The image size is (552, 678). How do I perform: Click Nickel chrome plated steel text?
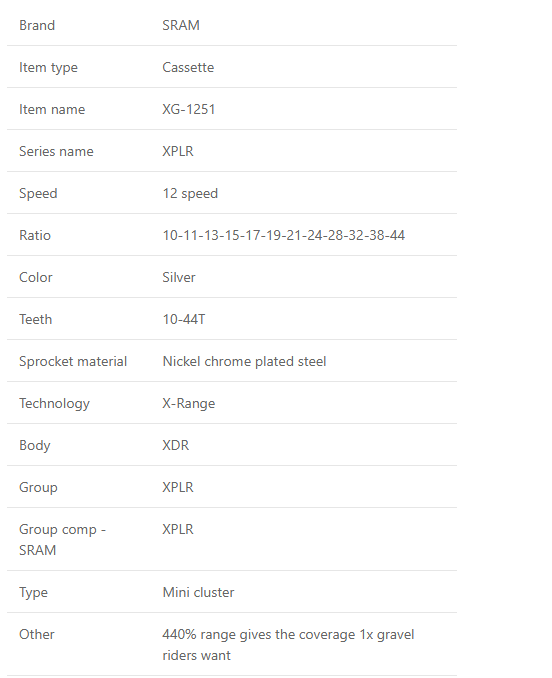click(244, 361)
